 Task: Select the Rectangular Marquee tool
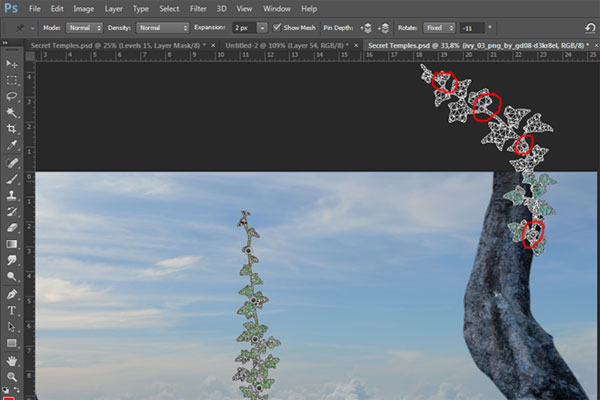coord(12,80)
